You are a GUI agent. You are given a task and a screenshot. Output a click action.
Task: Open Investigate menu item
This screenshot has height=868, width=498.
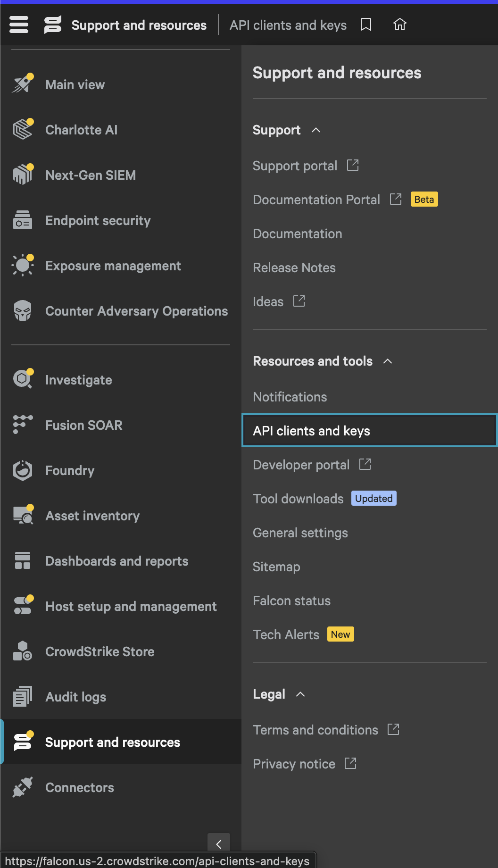click(79, 380)
